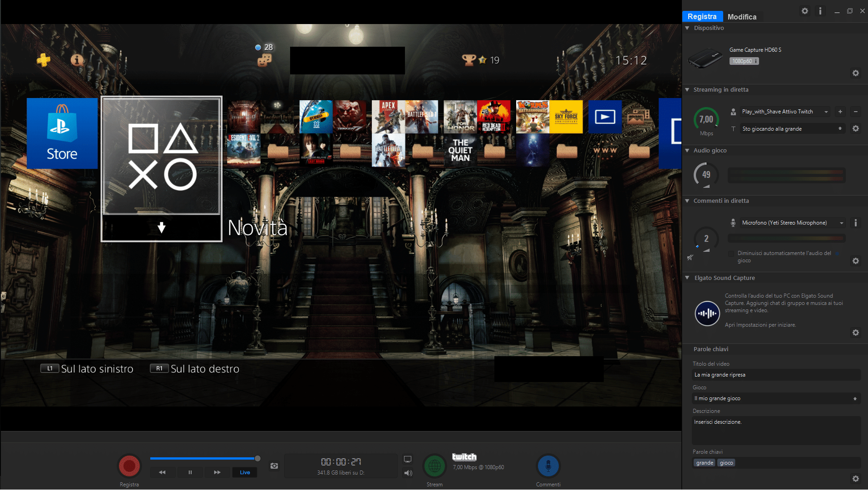Viewport: 868px width, 490px height.
Task: Fast forward the flashback playback
Action: pos(217,472)
